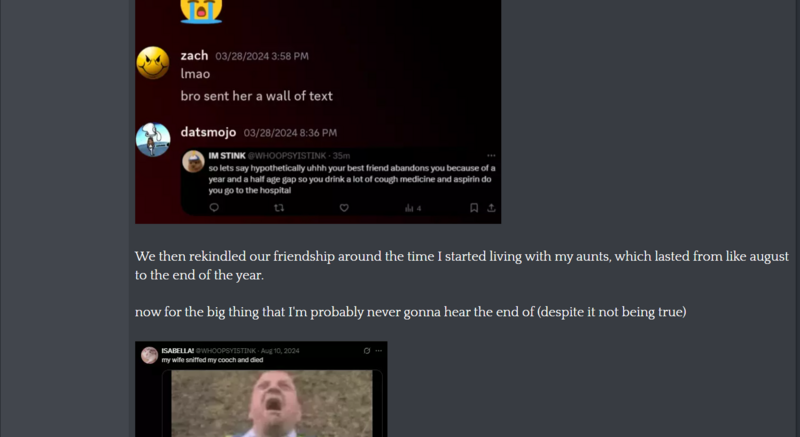Open the three-dot menu on IM STINK tweet

click(x=491, y=156)
